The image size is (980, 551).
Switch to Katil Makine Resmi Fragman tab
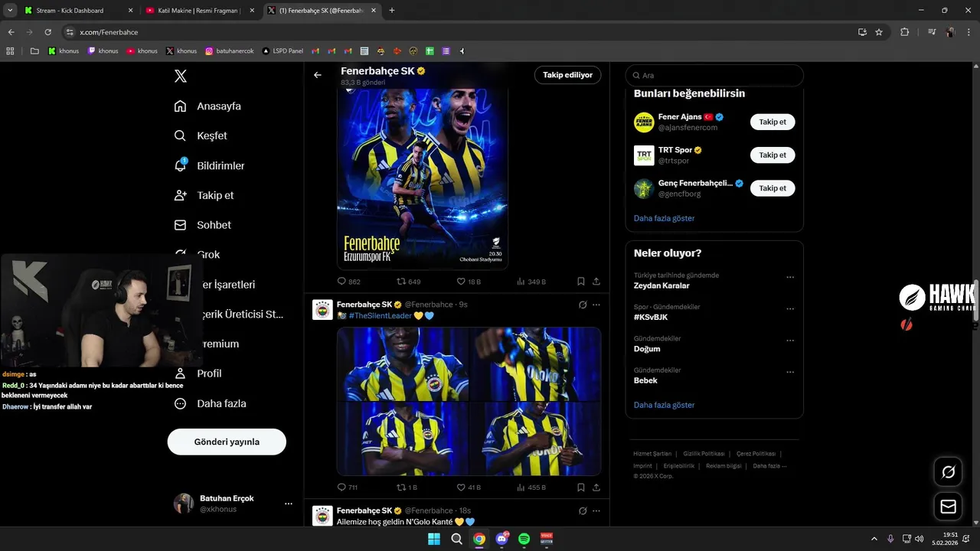click(x=199, y=11)
